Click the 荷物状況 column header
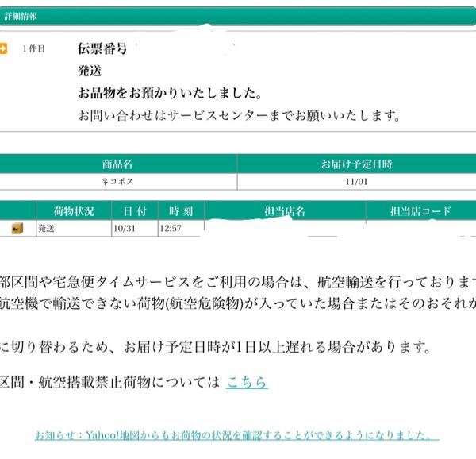The height and width of the screenshot is (459, 476). (x=73, y=211)
